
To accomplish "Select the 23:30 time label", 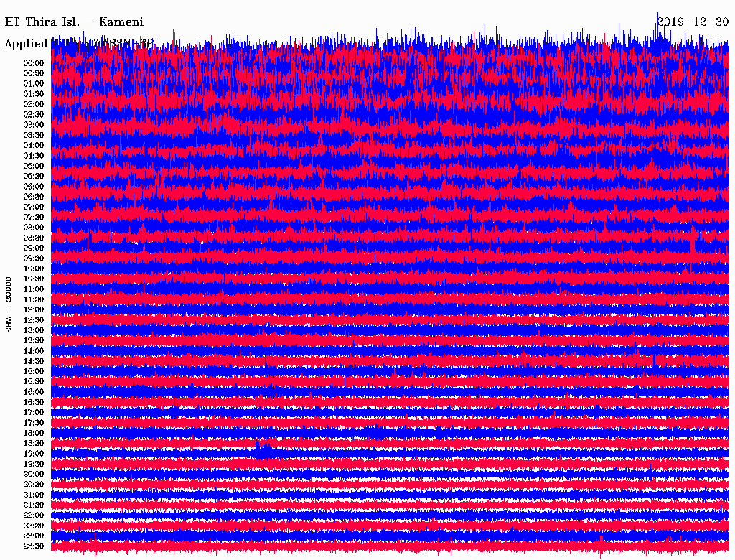I will [33, 546].
